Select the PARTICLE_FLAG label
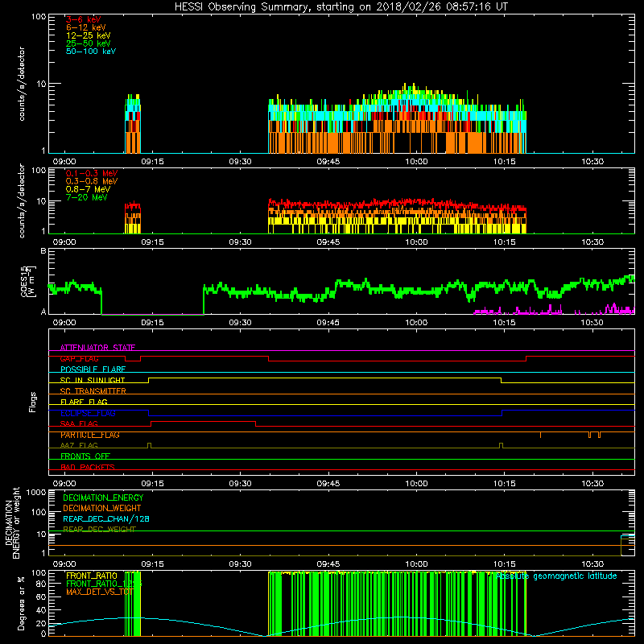This screenshot has height=644, width=644. pos(90,435)
